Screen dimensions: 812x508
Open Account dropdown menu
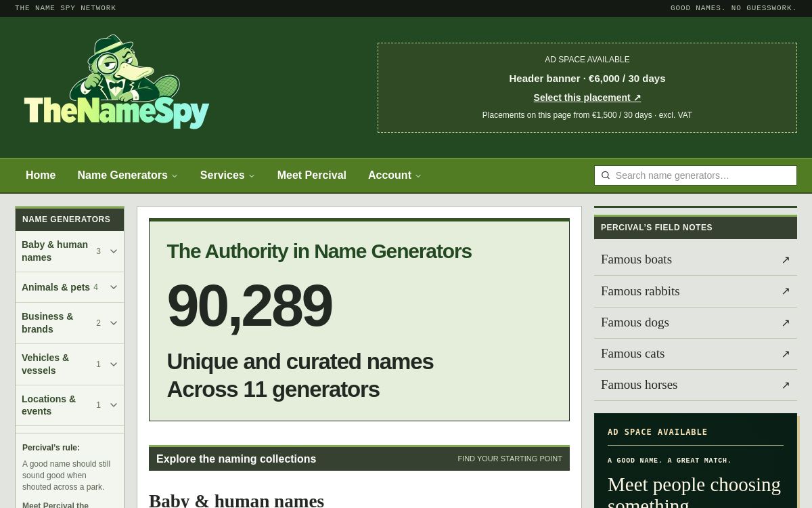(x=394, y=175)
